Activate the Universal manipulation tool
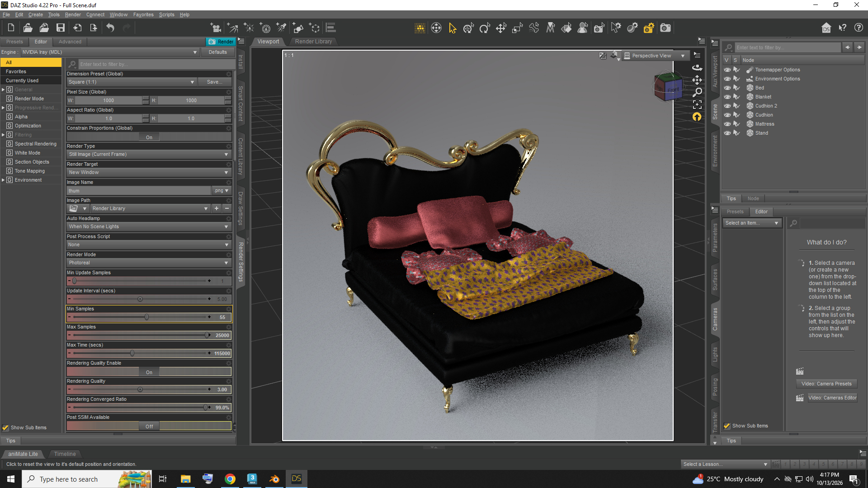This screenshot has width=868, height=488. pyautogui.click(x=468, y=28)
